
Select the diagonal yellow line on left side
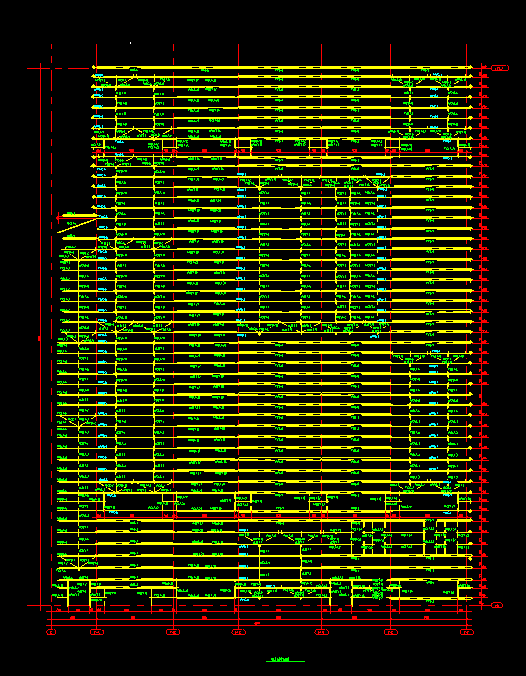pyautogui.click(x=77, y=225)
